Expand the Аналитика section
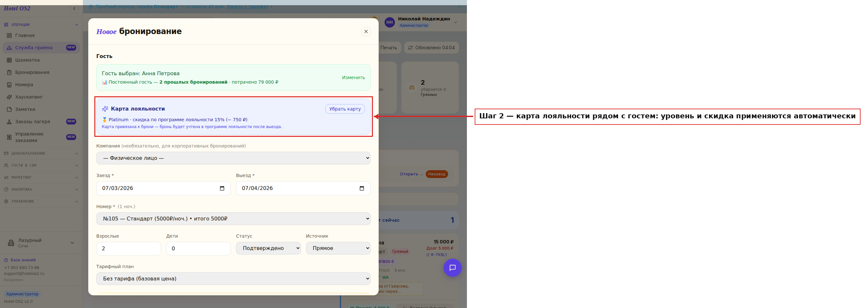This screenshot has width=868, height=308. pos(41,189)
